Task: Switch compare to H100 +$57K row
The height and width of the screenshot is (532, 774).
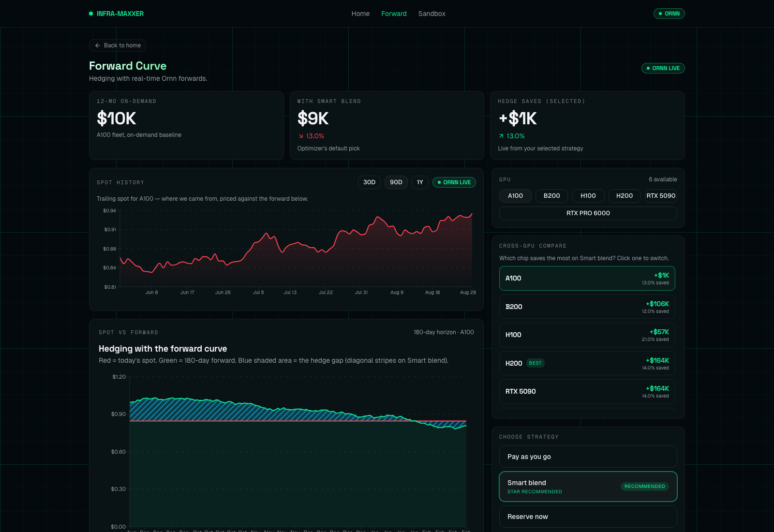Action: (x=587, y=335)
